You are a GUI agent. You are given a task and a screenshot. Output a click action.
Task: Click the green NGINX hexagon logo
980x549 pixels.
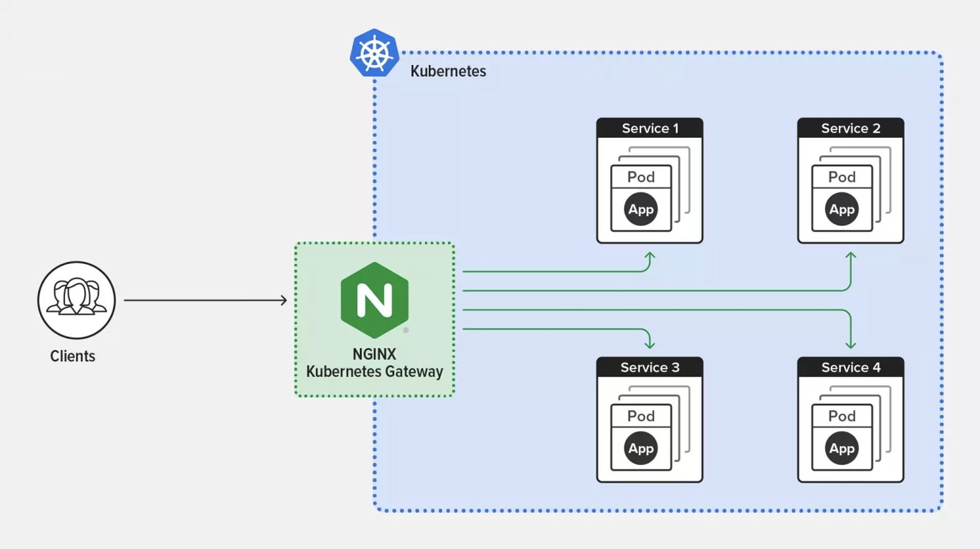pos(374,300)
